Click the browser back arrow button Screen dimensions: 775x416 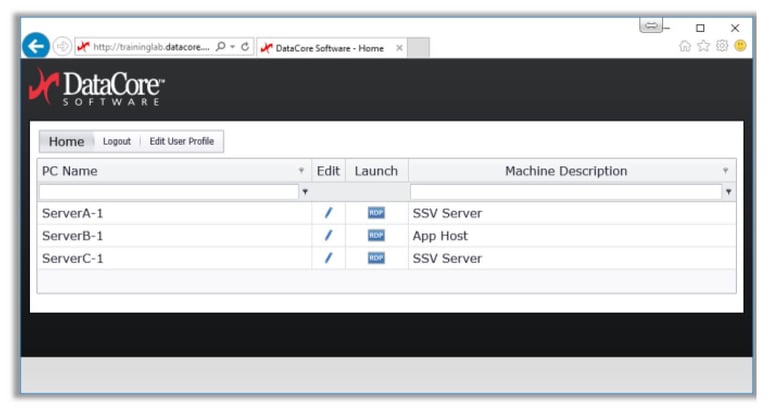click(x=36, y=46)
